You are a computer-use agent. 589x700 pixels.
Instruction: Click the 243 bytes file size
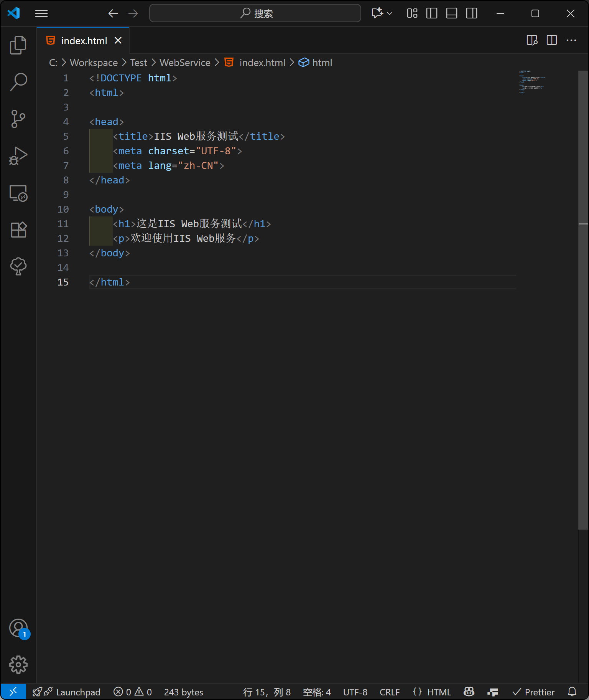coord(184,692)
